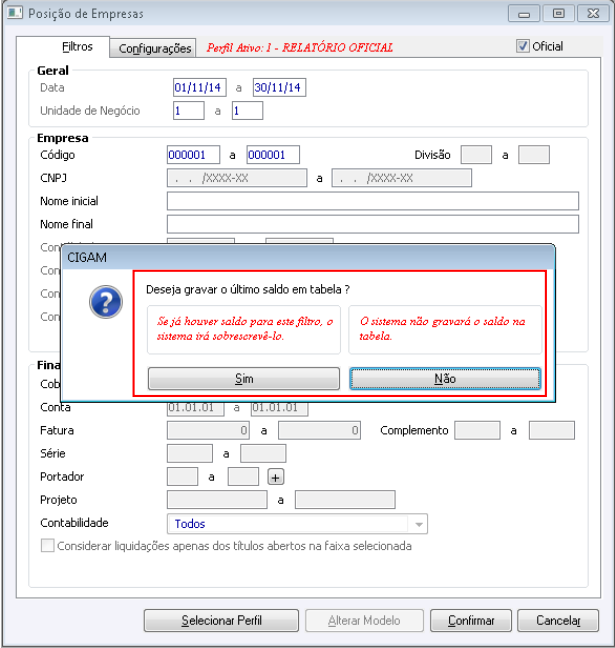Click the Alterar Modelo button
Screen dimensions: 615x648
coord(364,620)
